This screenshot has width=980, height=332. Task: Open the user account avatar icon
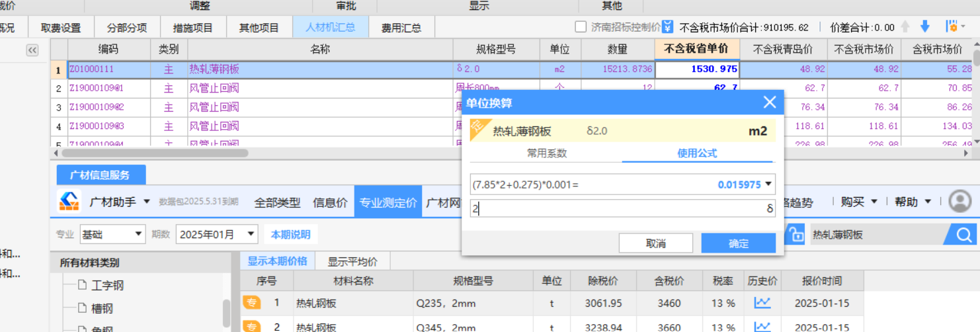960,201
